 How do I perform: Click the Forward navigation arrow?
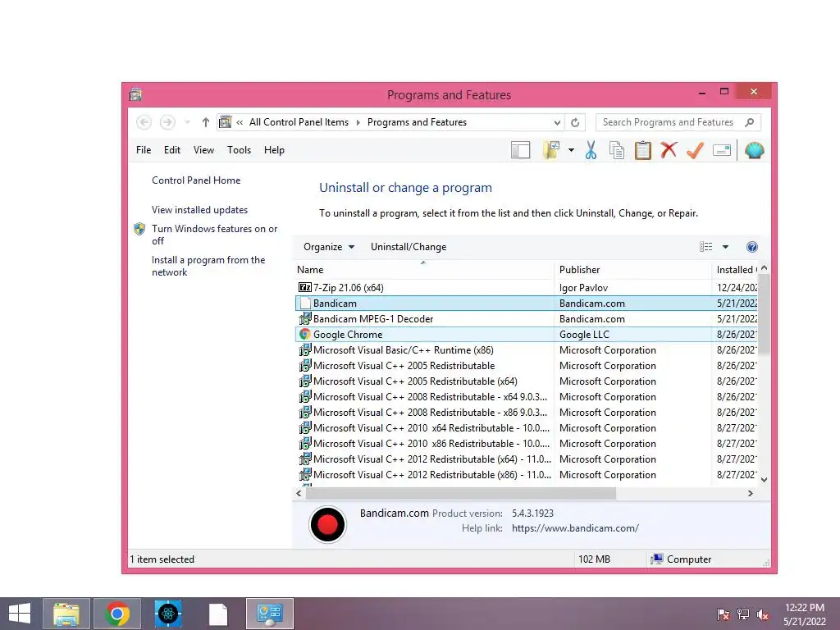[167, 123]
